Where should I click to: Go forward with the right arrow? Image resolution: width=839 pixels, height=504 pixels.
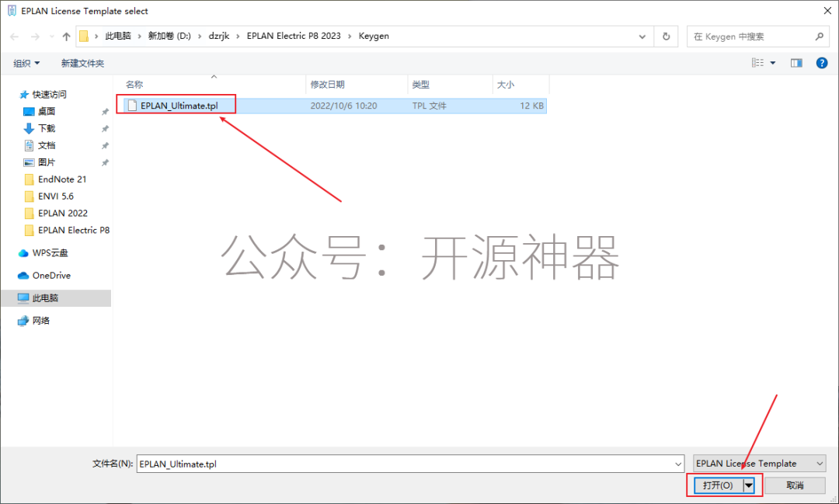pos(35,36)
